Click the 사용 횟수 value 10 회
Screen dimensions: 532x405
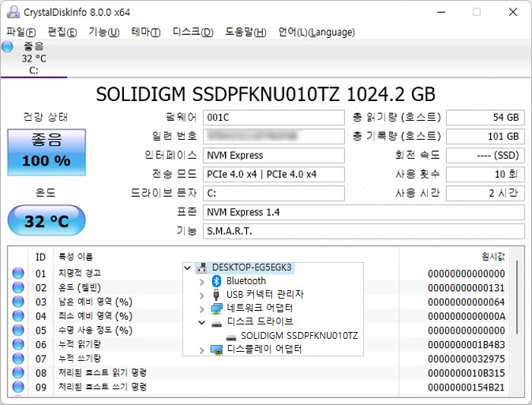(485, 174)
